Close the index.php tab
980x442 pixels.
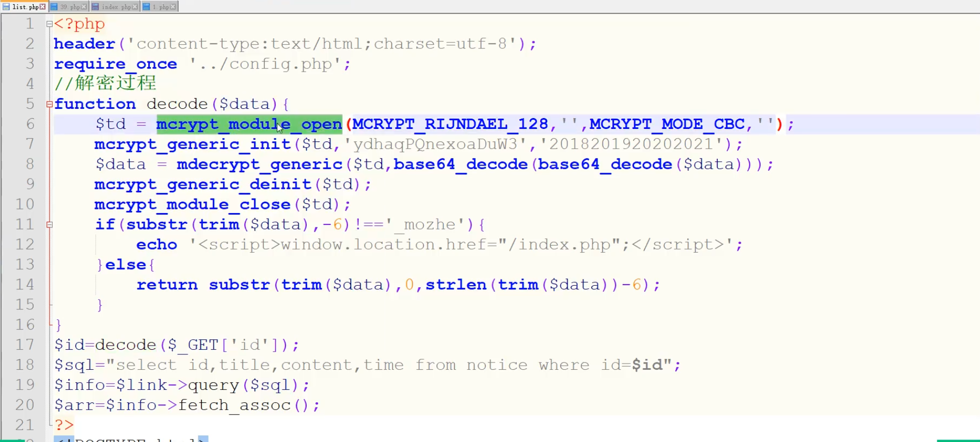[x=135, y=7]
